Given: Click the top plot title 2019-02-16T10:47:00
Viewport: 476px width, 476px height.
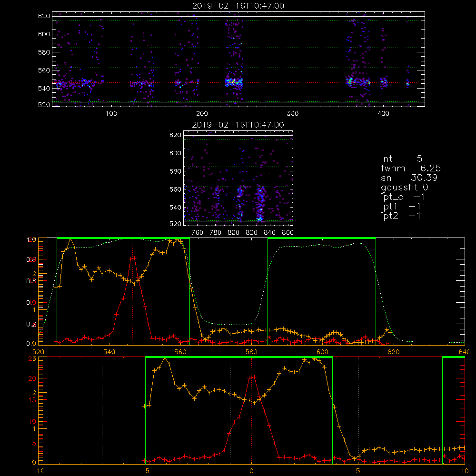Looking at the screenshot, I should (x=238, y=6).
